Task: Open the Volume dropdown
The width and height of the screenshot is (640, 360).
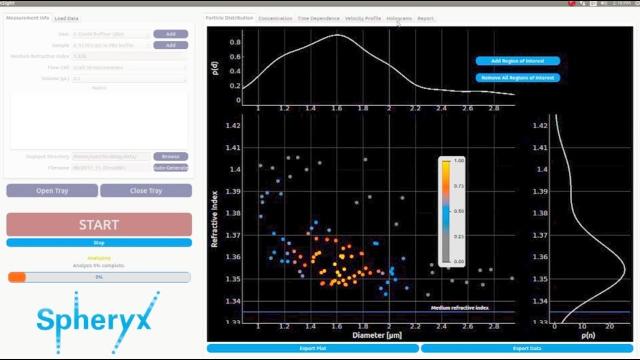Action: [x=130, y=79]
